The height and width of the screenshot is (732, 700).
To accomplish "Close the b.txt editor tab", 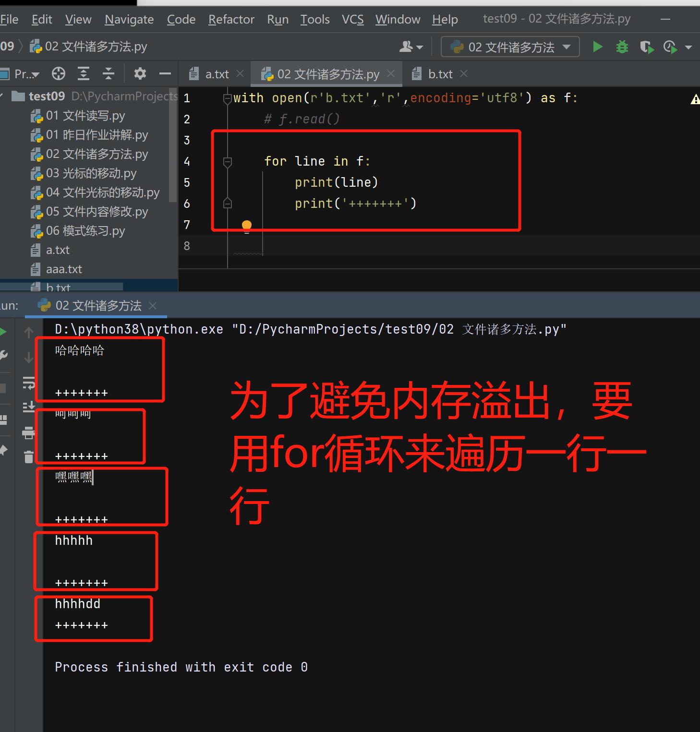I will coord(463,73).
